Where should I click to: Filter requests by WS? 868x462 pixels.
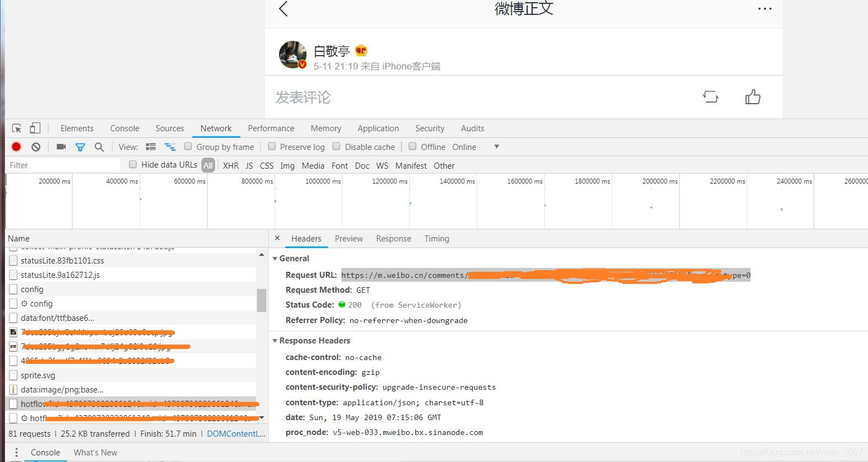point(382,166)
